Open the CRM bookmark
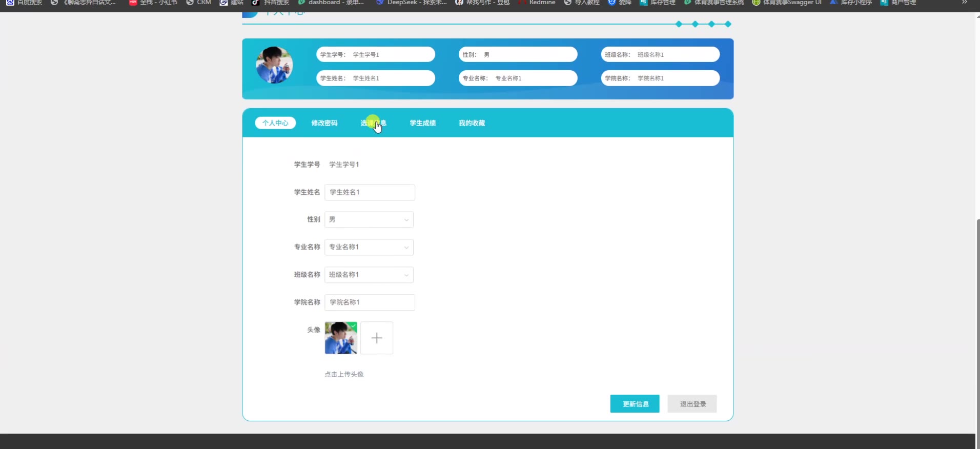The image size is (980, 449). 198,3
